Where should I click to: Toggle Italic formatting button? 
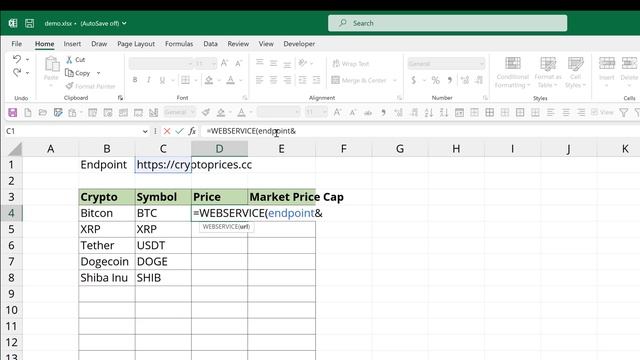(149, 80)
